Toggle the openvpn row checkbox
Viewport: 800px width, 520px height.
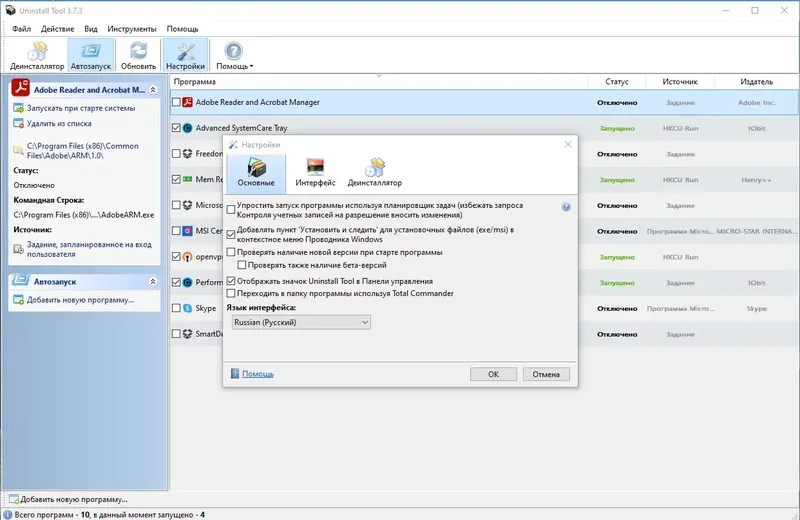(x=176, y=257)
